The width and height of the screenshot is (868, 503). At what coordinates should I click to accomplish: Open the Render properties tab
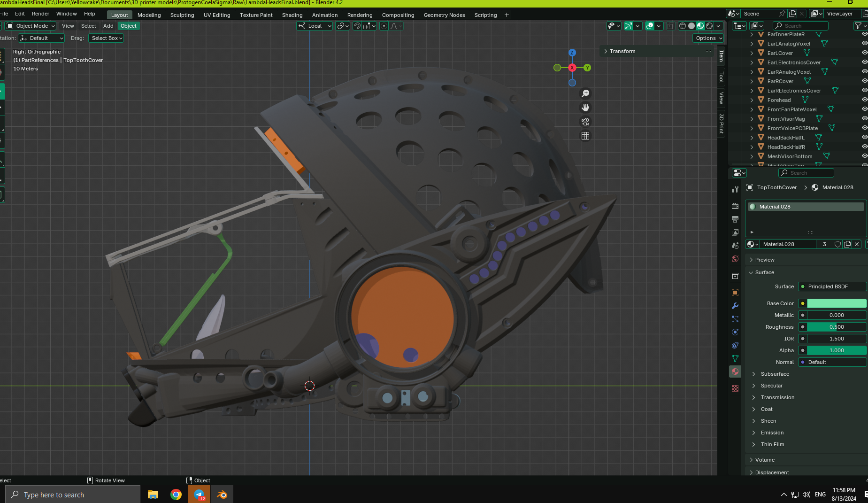point(735,206)
